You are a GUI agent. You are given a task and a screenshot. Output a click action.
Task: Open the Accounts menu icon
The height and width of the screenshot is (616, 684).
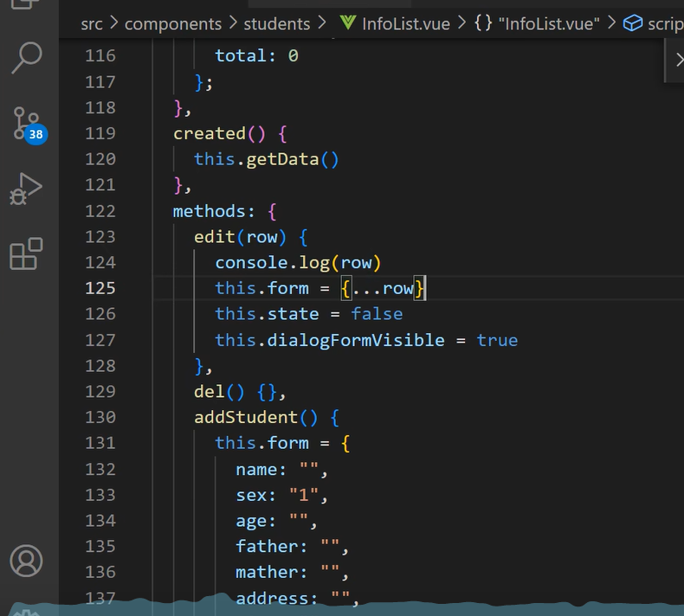click(x=26, y=561)
